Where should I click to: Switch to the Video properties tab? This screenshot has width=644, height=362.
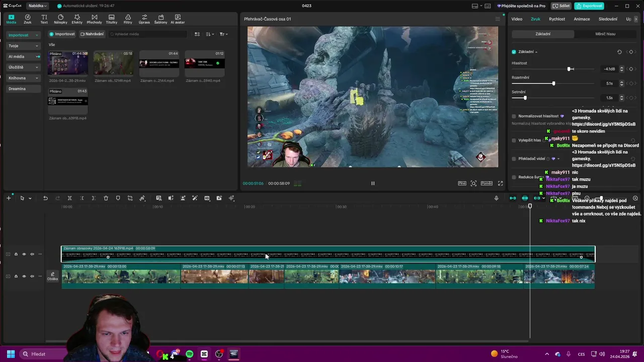coord(517,19)
